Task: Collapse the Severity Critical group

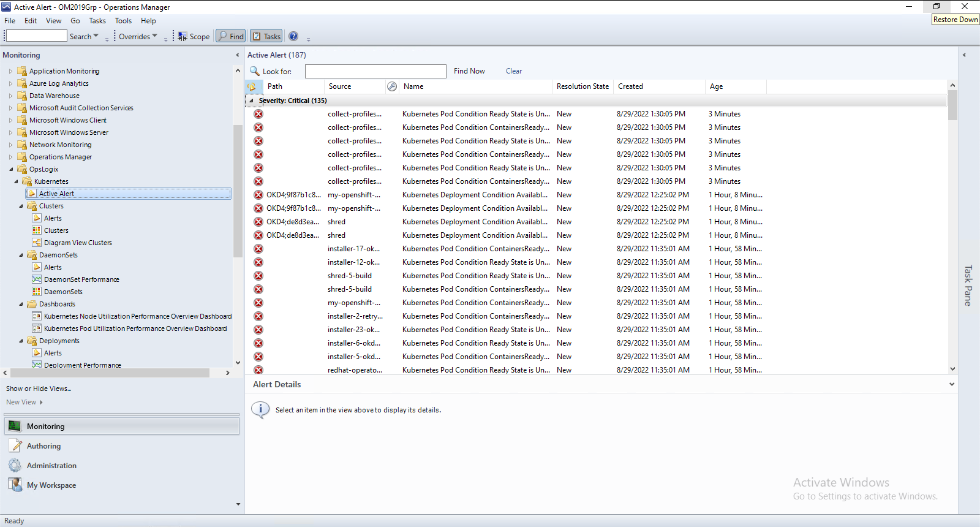Action: pos(251,100)
